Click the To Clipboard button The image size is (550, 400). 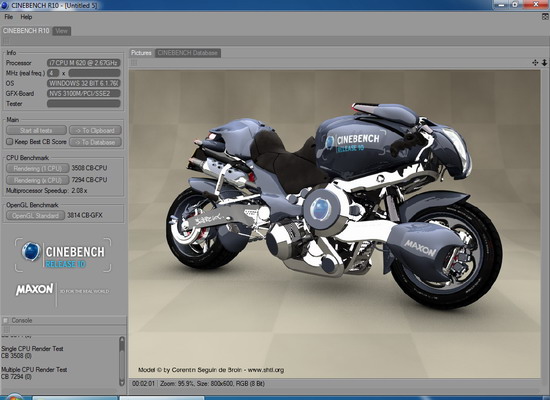[x=95, y=131]
